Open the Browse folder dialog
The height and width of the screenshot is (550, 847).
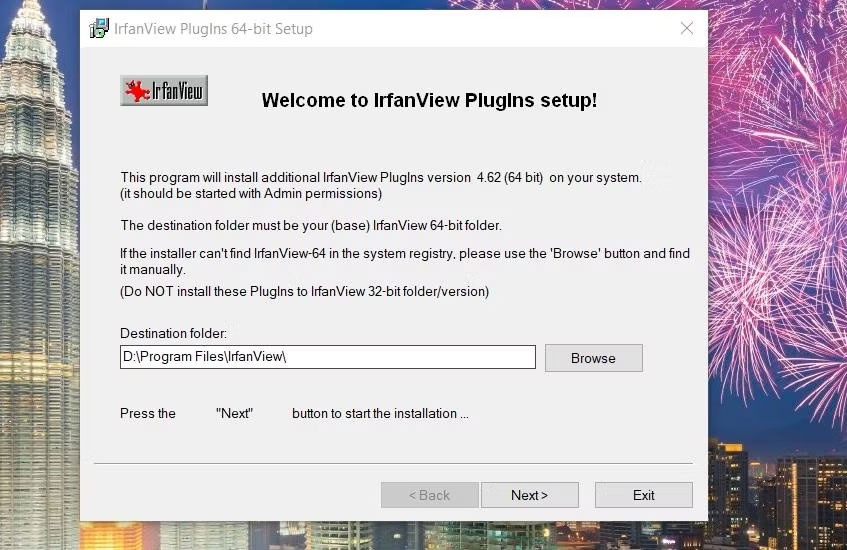pos(593,358)
